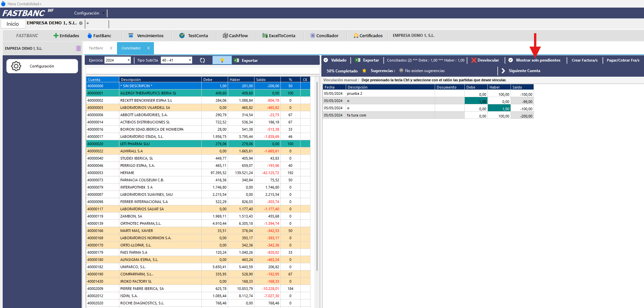Click the Crear Factura/s button
Viewport: 644px width, 308px height.
coord(585,60)
